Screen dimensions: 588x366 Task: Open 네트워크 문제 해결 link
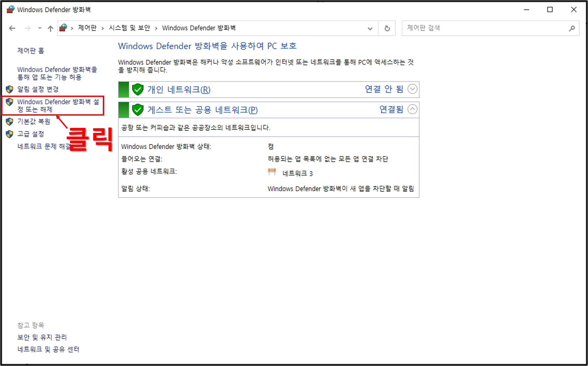pos(44,147)
